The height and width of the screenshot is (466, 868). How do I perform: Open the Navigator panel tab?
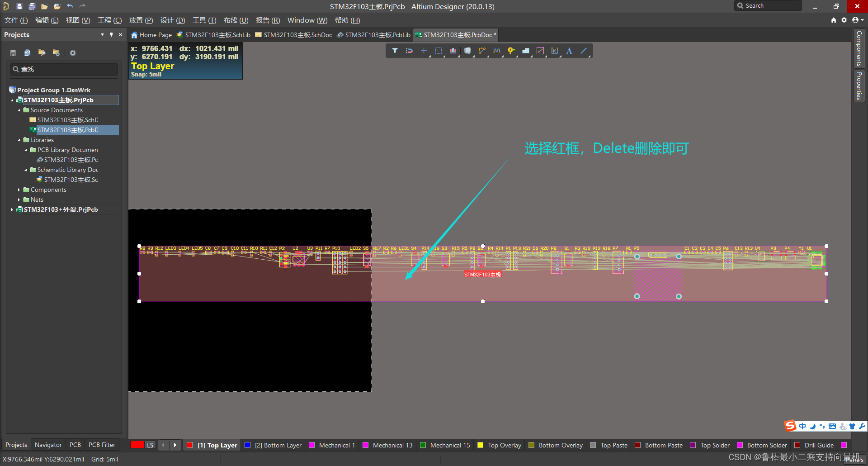tap(48, 445)
